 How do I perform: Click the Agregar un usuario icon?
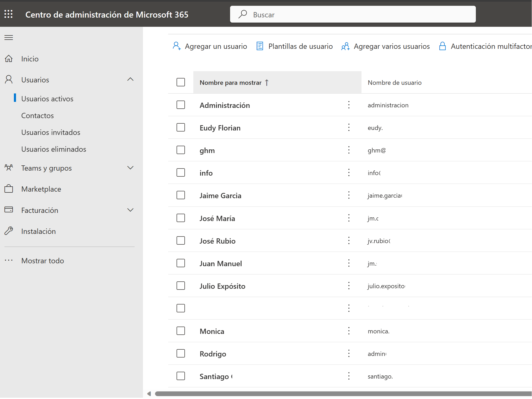coord(177,46)
